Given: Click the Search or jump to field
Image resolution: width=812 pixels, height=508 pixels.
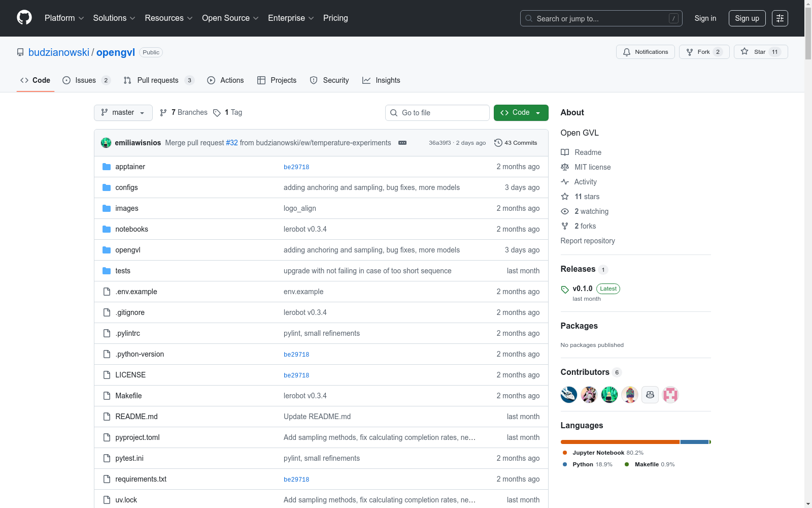Looking at the screenshot, I should [x=601, y=18].
